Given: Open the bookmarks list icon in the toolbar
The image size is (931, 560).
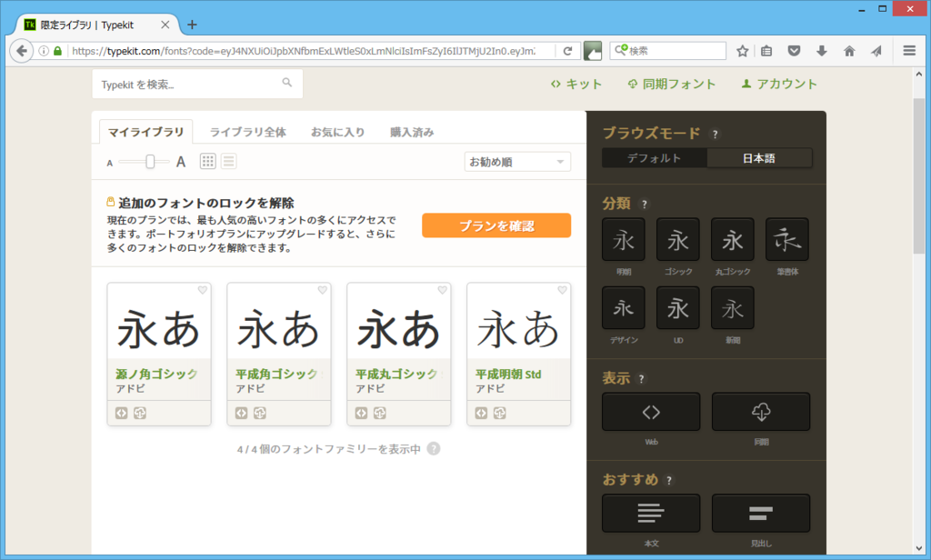Looking at the screenshot, I should pyautogui.click(x=766, y=51).
